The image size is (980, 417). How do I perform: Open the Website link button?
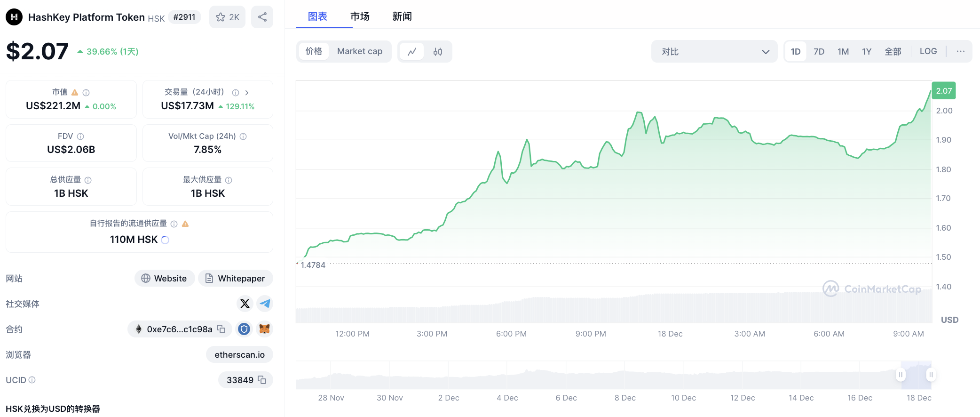click(165, 278)
